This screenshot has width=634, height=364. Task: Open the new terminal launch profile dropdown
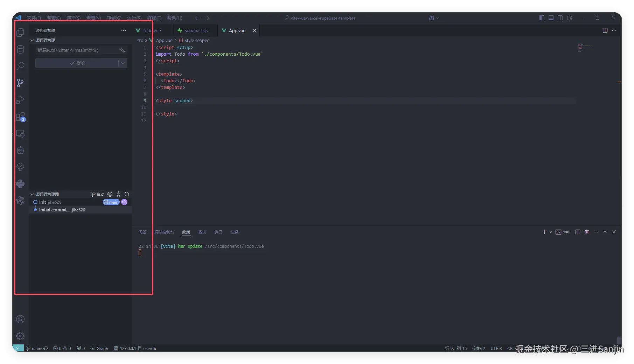550,232
